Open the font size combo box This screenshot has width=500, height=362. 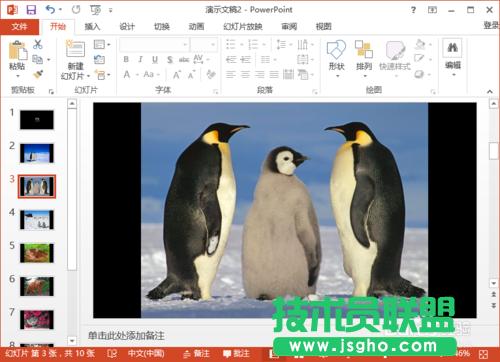pos(204,44)
